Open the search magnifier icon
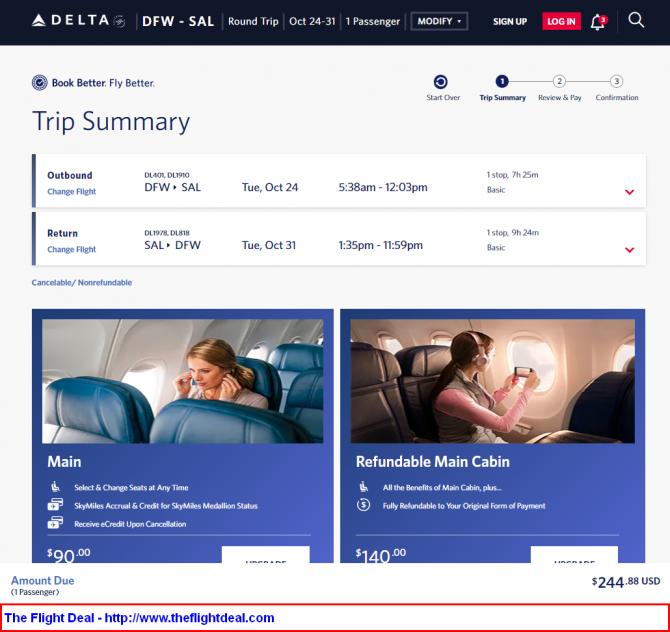This screenshot has height=632, width=670. coord(636,20)
